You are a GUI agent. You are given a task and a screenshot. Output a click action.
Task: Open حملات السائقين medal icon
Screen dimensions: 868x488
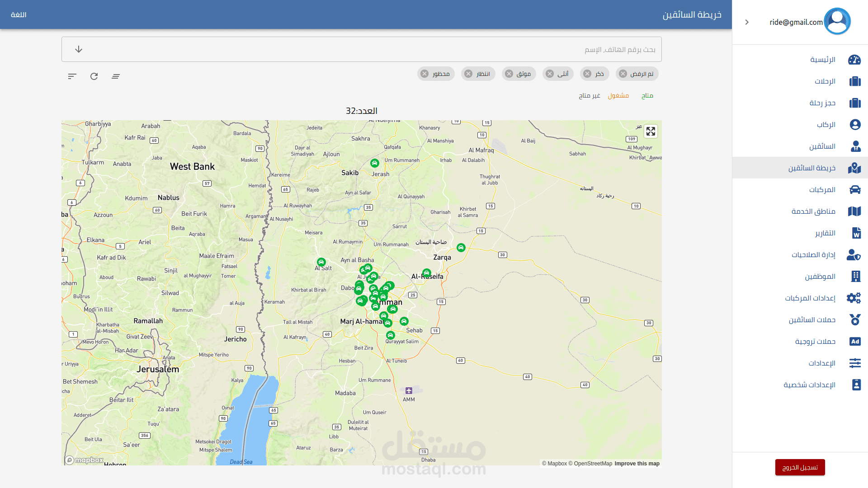[855, 320]
